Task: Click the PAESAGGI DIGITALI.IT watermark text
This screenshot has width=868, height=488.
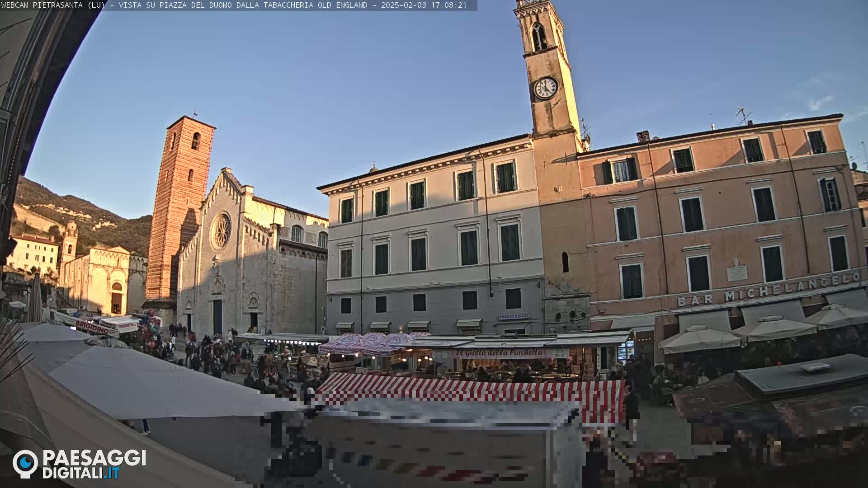Action: (x=94, y=465)
